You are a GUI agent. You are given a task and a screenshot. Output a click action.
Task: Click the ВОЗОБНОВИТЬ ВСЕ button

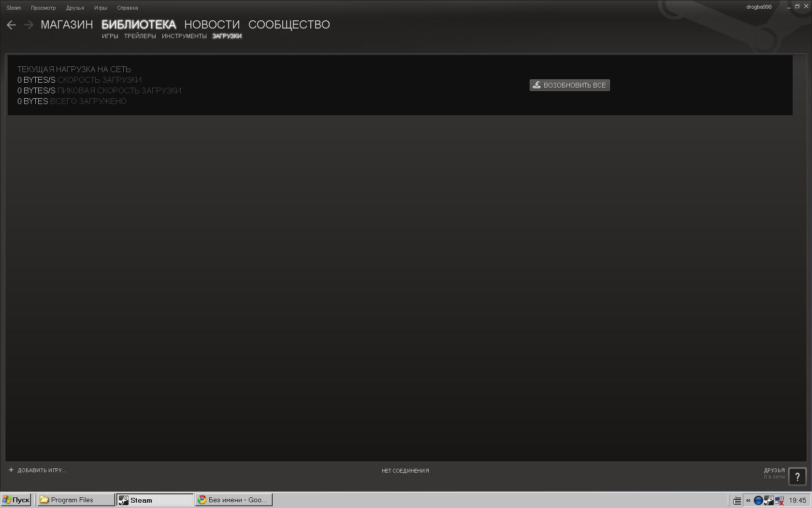pos(570,85)
